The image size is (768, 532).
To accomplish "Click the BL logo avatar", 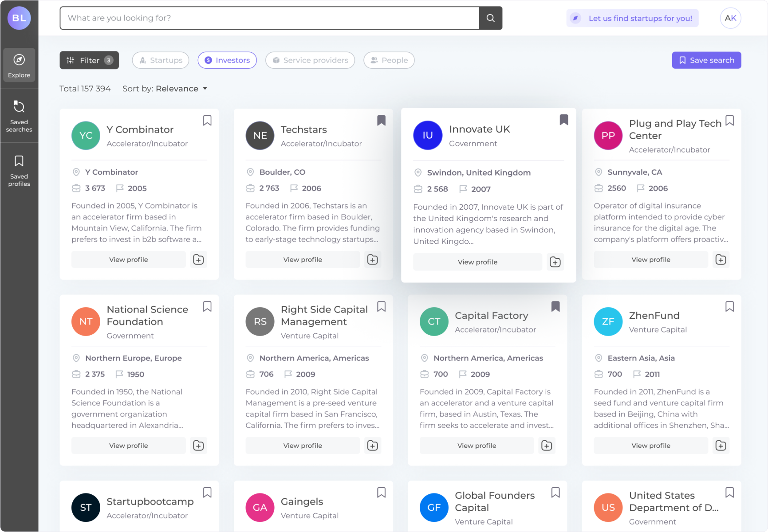I will click(x=19, y=18).
